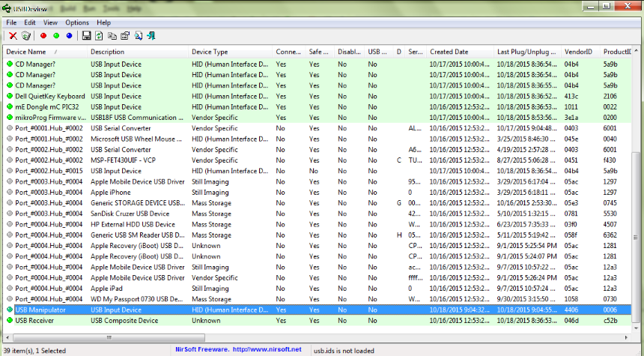Select the 'USB Receiver' device name
644x356 pixels.
coord(34,320)
